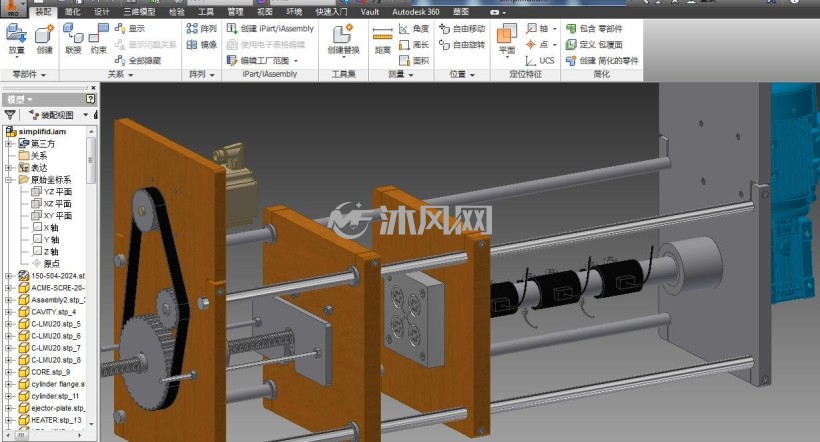820x442 pixels.
Task: Open the 距离 measure distance tool
Action: pos(383,40)
